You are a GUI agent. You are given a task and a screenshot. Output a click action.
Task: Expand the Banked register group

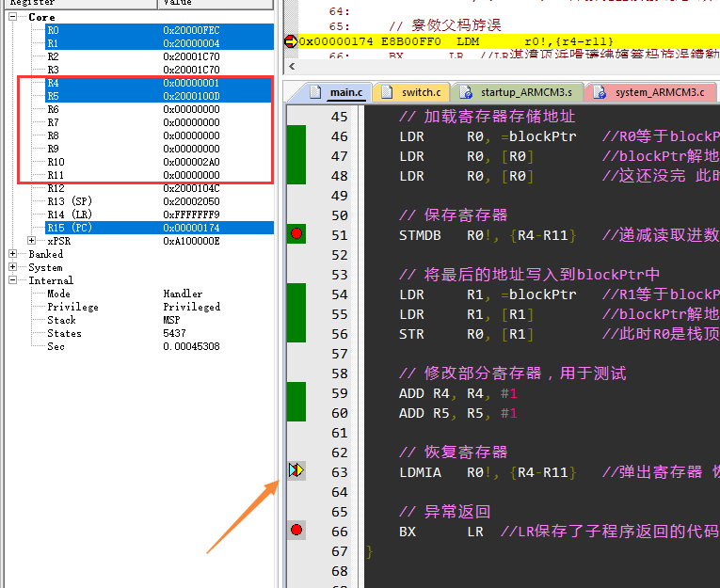(x=13, y=253)
